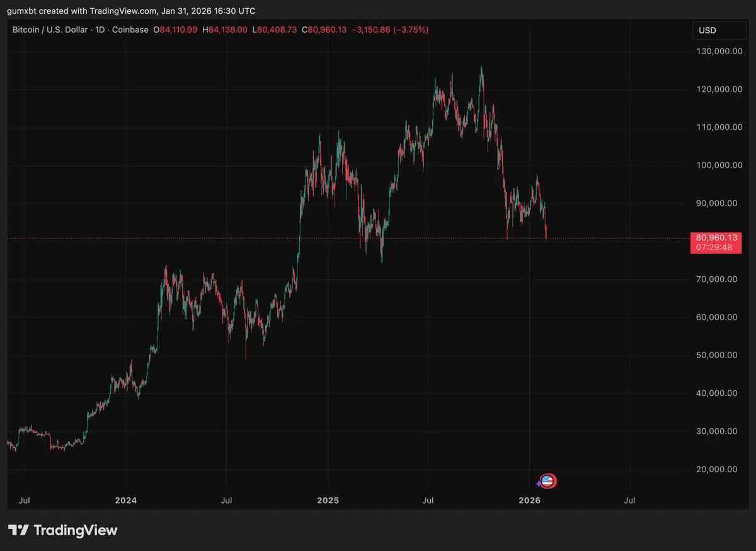The width and height of the screenshot is (756, 551).
Task: Click the 2026 label on the time axis
Action: [529, 501]
